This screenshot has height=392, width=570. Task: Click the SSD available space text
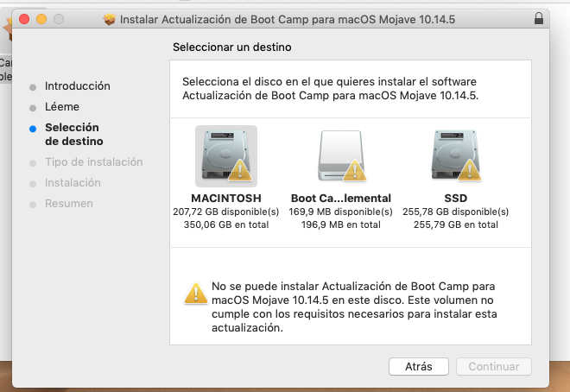[454, 211]
